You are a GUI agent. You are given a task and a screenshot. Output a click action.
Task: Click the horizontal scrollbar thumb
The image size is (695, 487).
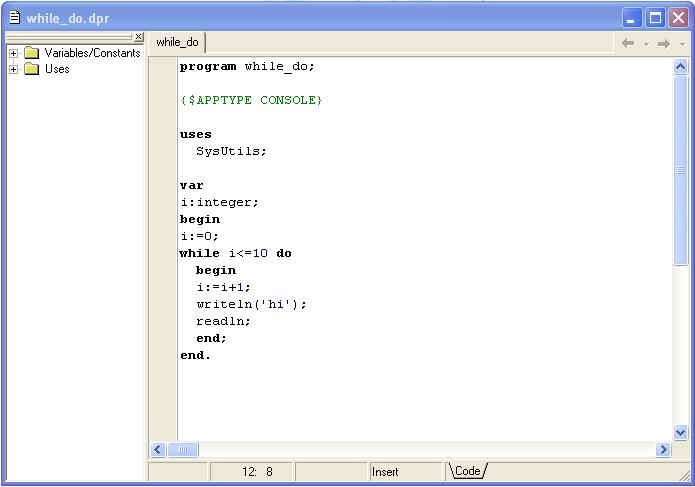click(183, 450)
